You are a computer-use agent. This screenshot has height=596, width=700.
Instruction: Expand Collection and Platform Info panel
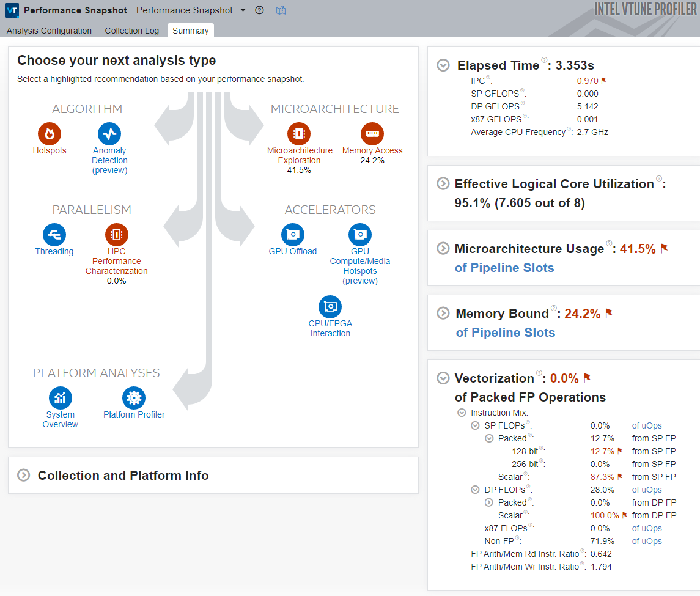pos(24,476)
